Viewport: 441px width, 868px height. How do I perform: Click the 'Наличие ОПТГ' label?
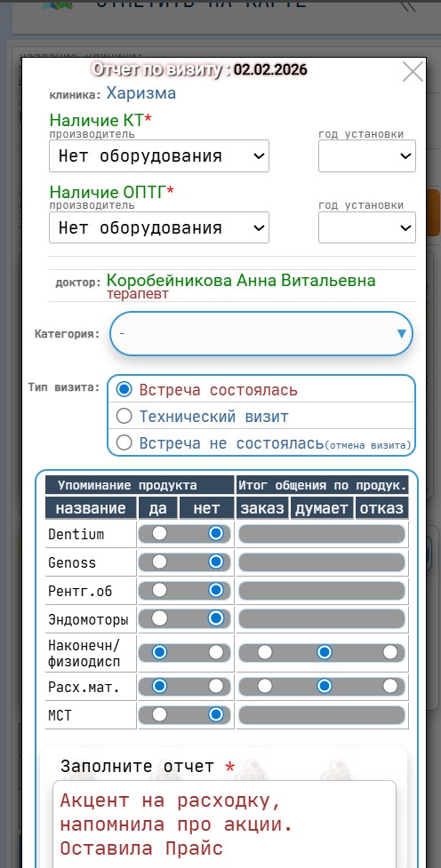[x=112, y=192]
